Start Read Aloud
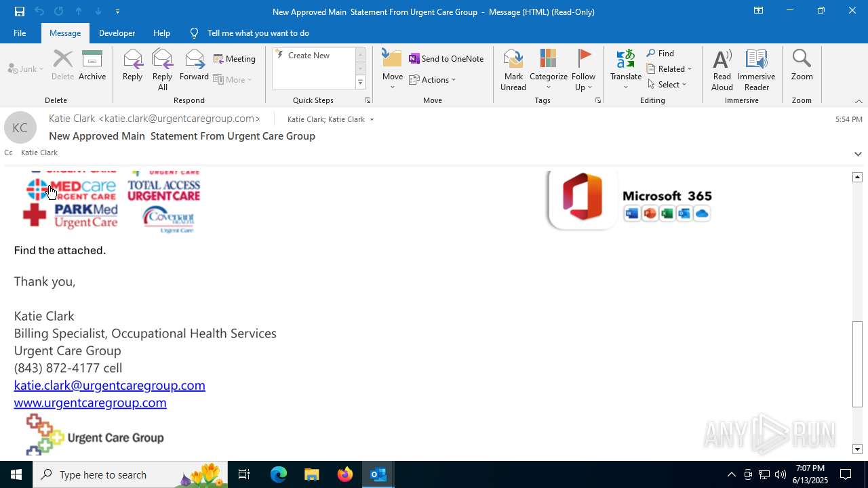Image resolution: width=868 pixels, height=488 pixels. point(722,70)
